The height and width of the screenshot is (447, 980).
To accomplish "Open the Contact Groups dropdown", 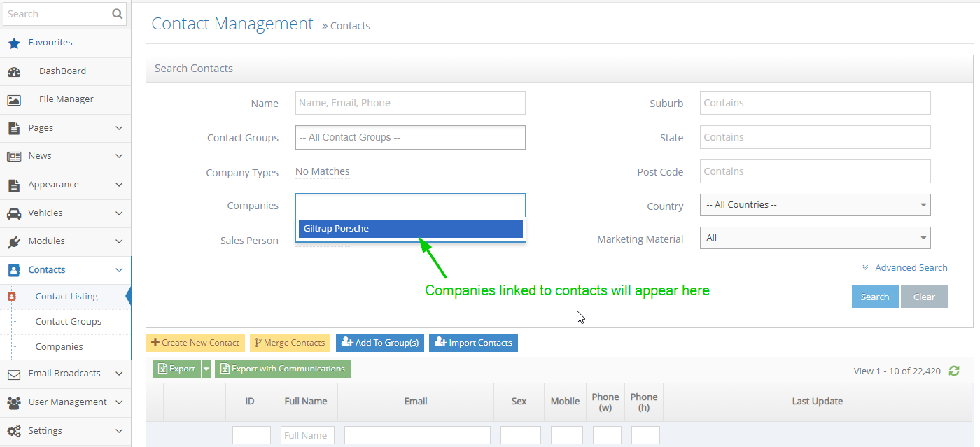I will point(409,137).
